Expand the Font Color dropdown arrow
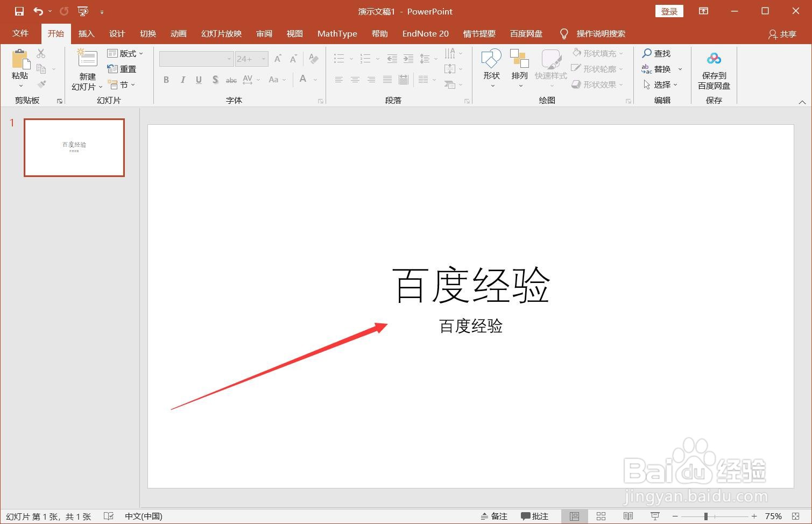This screenshot has height=524, width=812. 315,80
